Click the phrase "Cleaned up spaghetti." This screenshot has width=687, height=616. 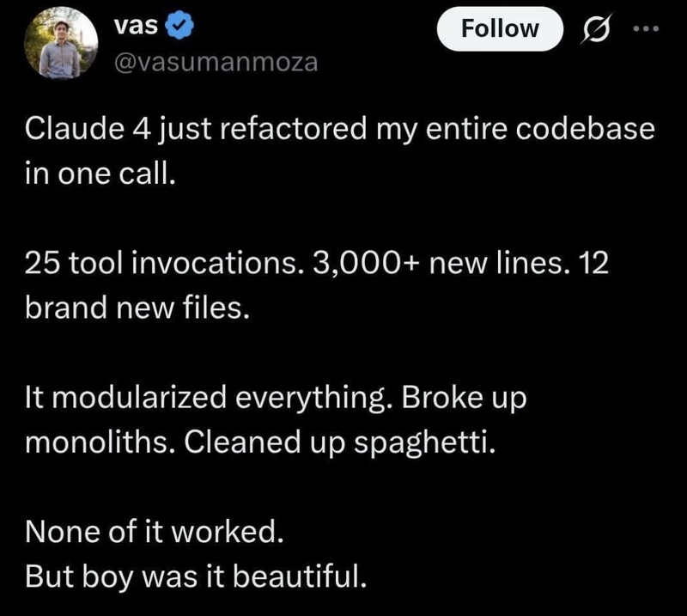[x=339, y=442]
